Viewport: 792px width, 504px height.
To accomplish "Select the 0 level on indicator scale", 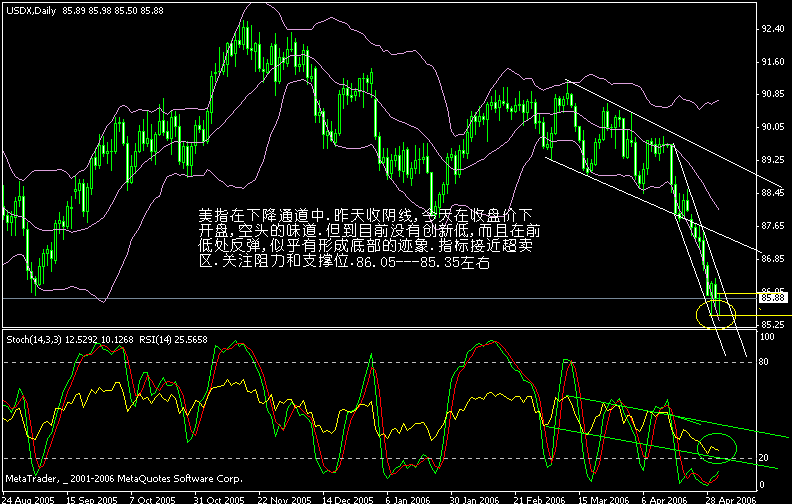I will [x=762, y=485].
